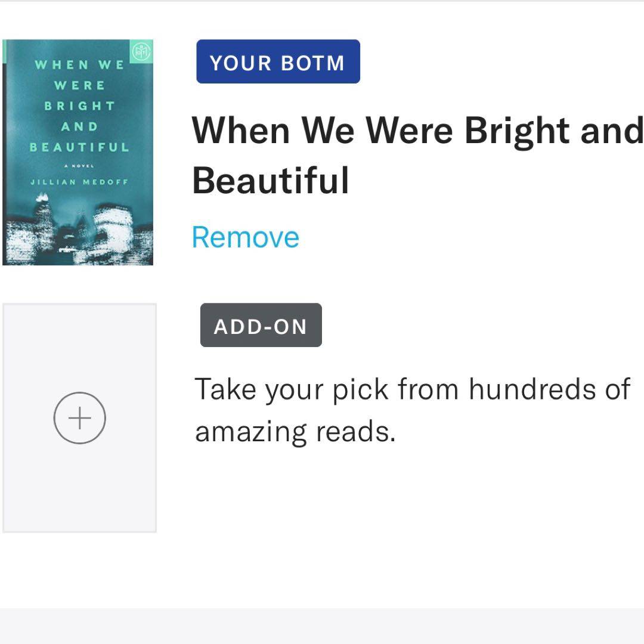Image resolution: width=644 pixels, height=644 pixels.
Task: Click 'amazing reads.' description line
Action: coord(295,431)
